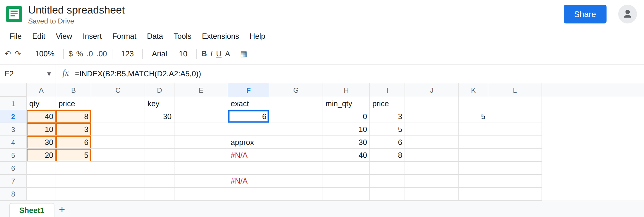Viewport: 644px width, 217px height.
Task: Add a new sheet with plus icon
Action: tap(62, 209)
